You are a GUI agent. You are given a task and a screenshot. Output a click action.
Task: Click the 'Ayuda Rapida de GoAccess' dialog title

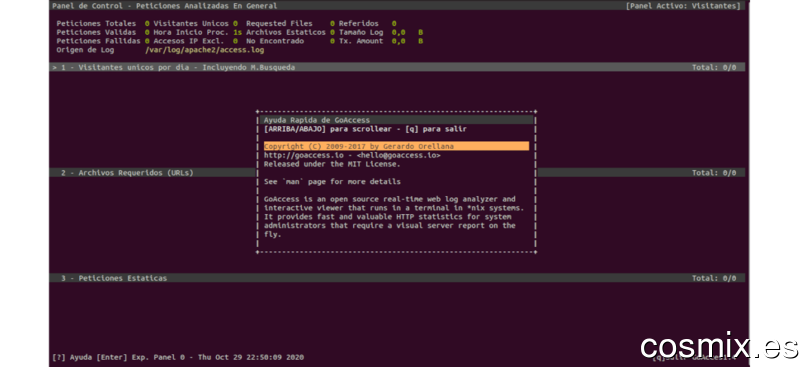(317, 120)
